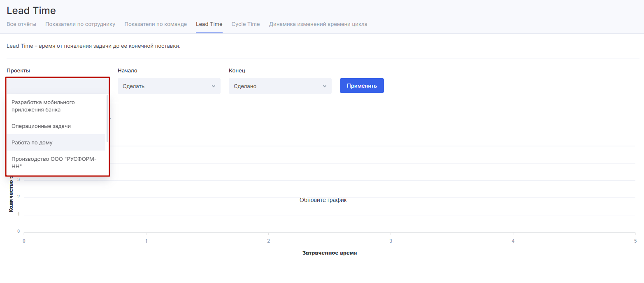Image resolution: width=644 pixels, height=283 pixels.
Task: Open Динамика изменений времени цикла tab
Action: point(318,24)
